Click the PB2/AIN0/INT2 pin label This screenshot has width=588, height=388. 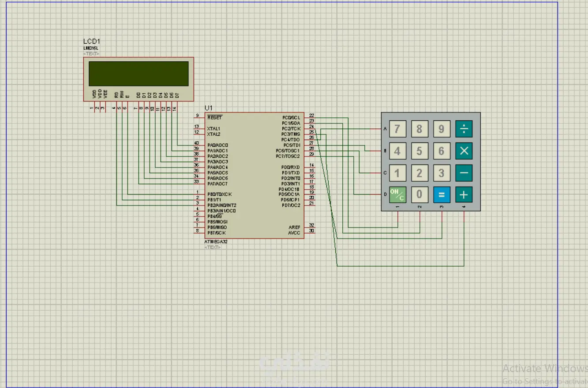point(221,205)
